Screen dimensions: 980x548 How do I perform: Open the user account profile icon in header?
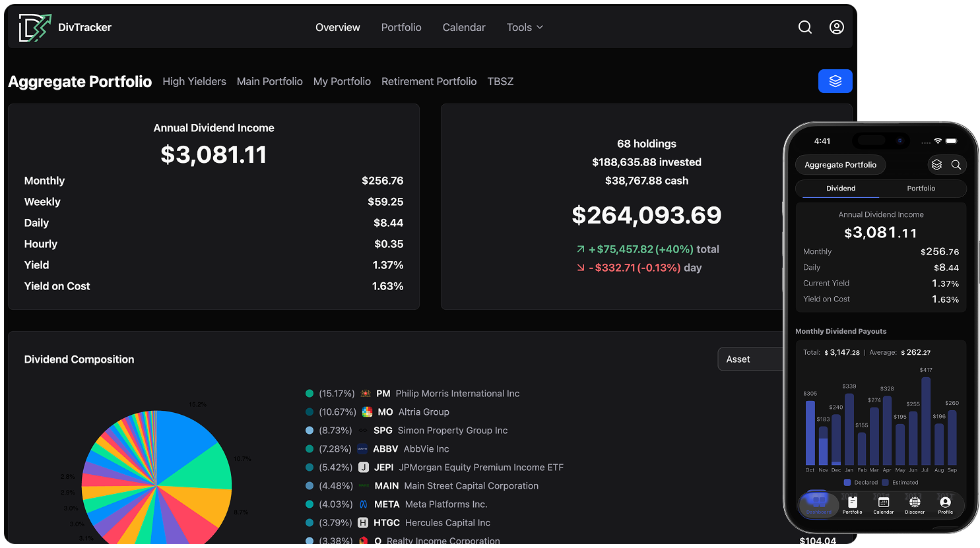[837, 27]
